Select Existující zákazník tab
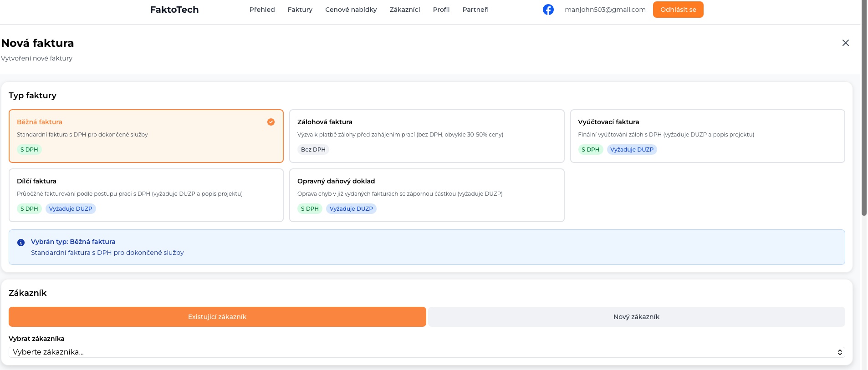 (217, 317)
